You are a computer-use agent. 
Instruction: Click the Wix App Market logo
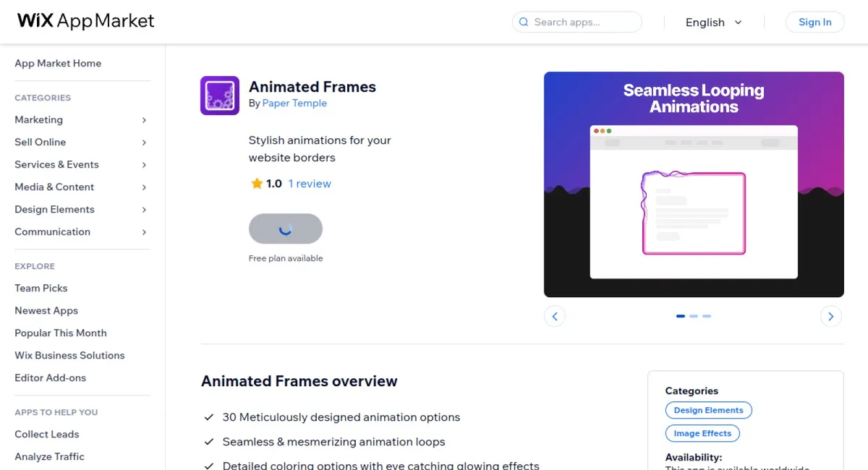coord(85,21)
